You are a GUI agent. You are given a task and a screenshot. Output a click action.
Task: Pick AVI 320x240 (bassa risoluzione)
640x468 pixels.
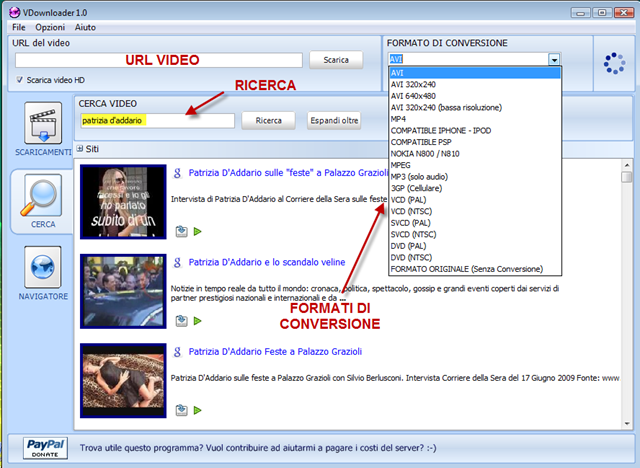(475, 107)
